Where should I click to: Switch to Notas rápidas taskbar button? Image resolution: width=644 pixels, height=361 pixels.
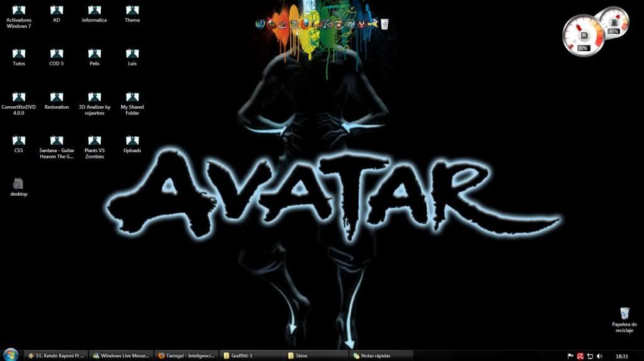(381, 356)
